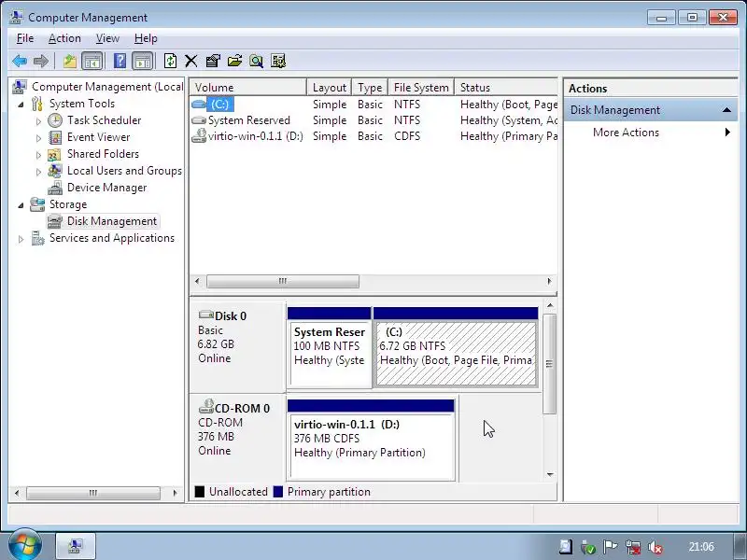Click the Disk 0 label panel
Viewport: 747px width, 560px height.
click(238, 347)
